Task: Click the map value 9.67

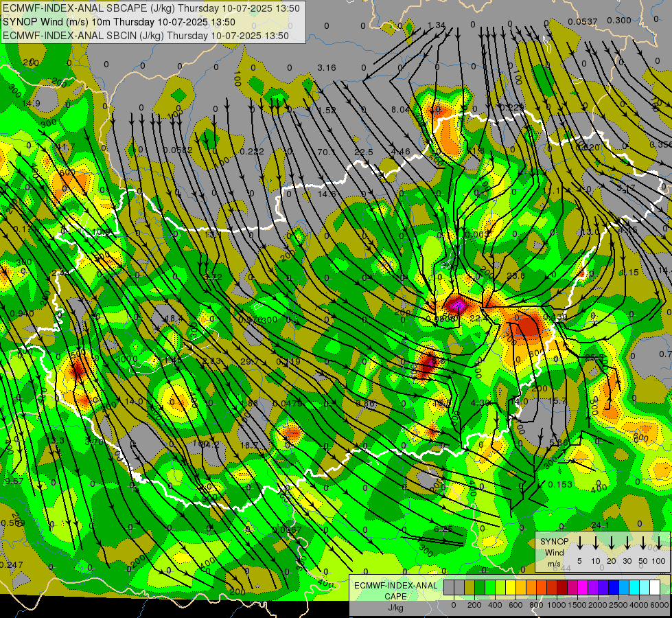Action: 14,481
